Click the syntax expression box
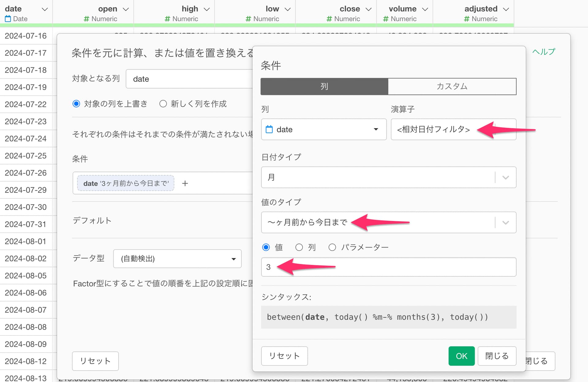588x382 pixels. pyautogui.click(x=389, y=317)
